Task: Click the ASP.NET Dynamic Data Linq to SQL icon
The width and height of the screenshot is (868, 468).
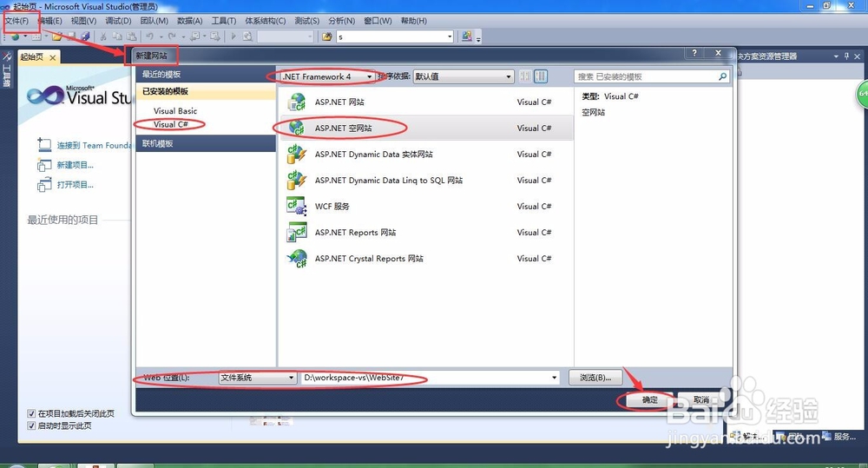Action: pos(297,180)
